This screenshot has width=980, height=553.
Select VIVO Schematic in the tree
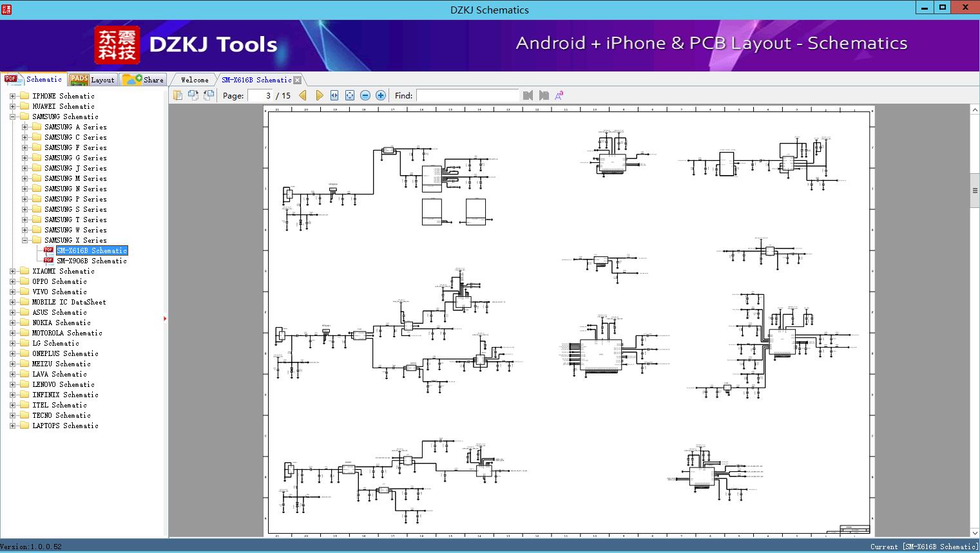click(59, 292)
